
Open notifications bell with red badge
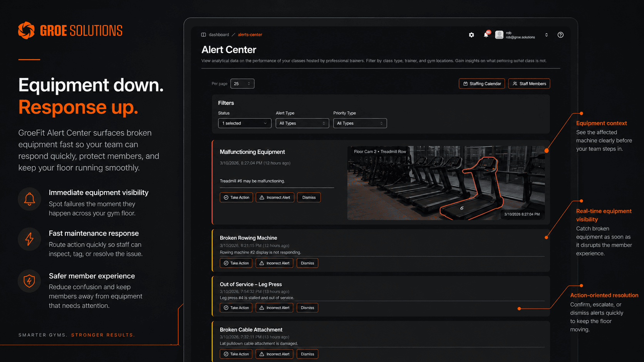click(486, 35)
